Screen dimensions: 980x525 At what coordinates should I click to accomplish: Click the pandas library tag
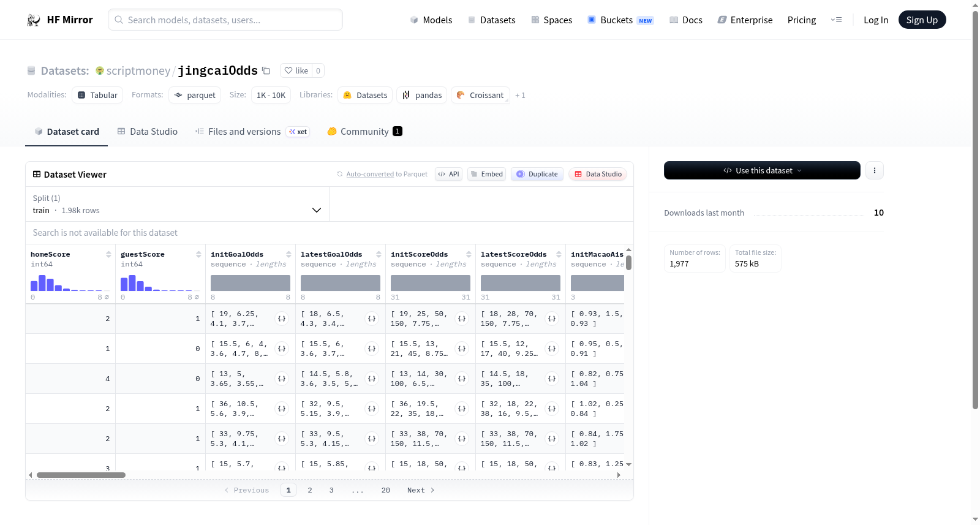[x=422, y=95]
